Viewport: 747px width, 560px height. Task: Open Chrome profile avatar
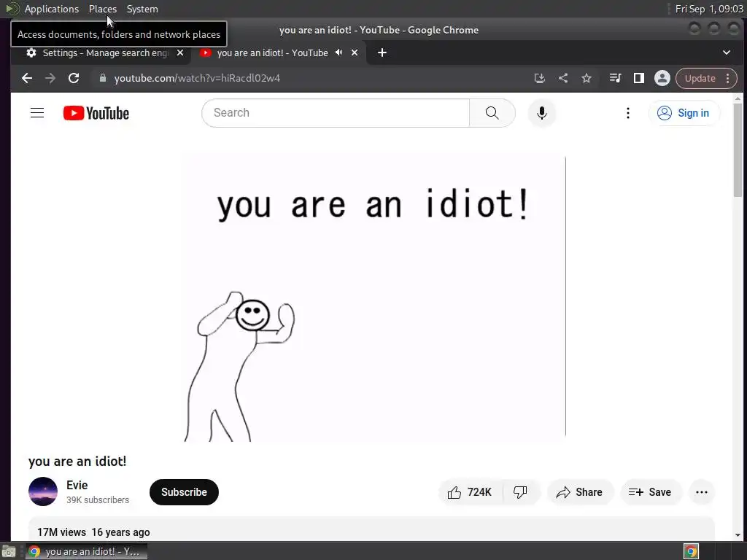tap(662, 78)
